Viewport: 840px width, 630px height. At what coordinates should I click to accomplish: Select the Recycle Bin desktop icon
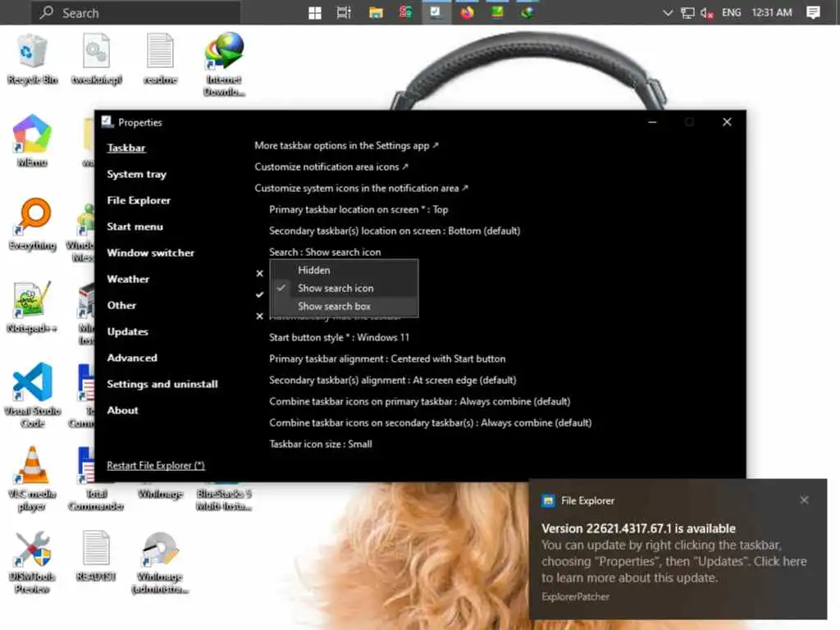[32, 59]
